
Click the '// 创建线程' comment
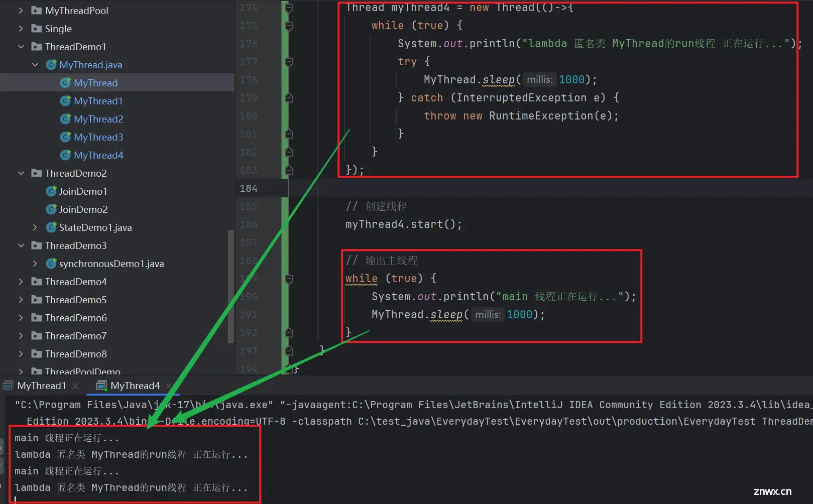377,206
